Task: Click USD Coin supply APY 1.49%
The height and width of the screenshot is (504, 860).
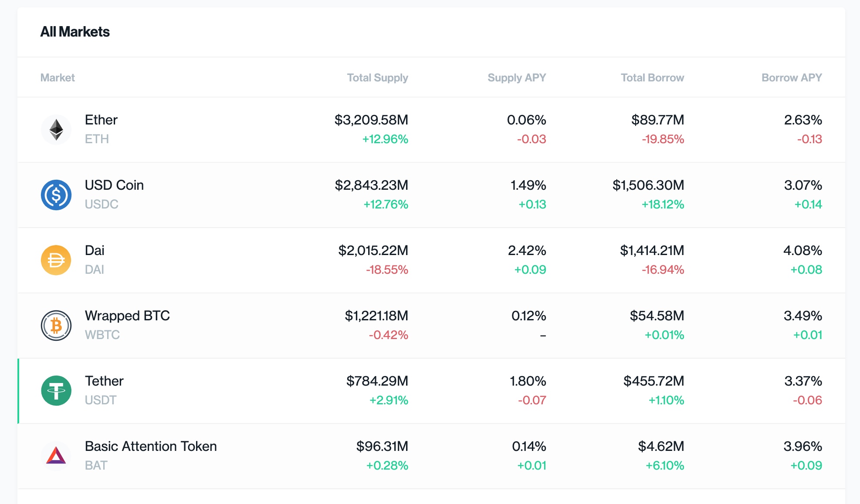Action: pos(528,185)
